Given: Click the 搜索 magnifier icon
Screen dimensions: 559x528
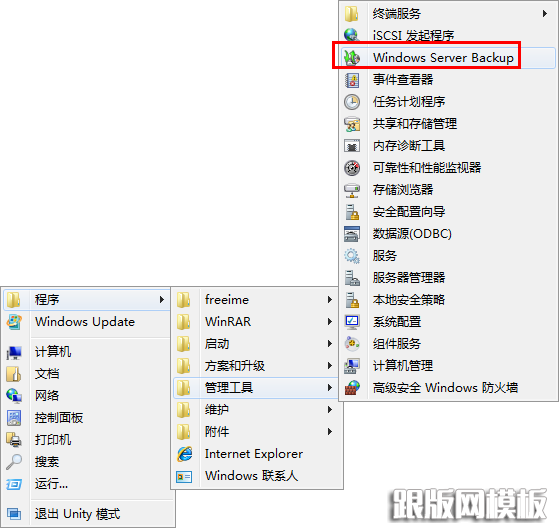Looking at the screenshot, I should 14,462.
